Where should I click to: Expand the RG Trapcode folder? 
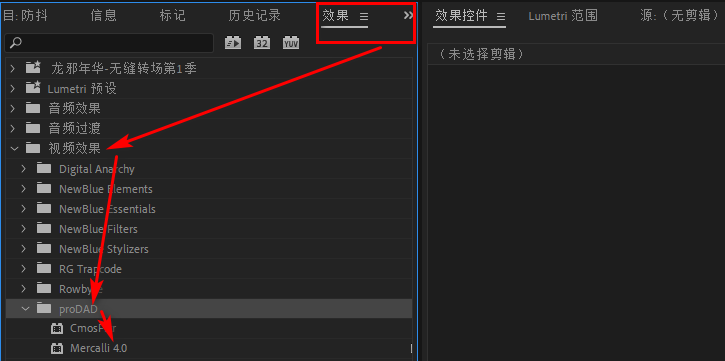pos(24,269)
